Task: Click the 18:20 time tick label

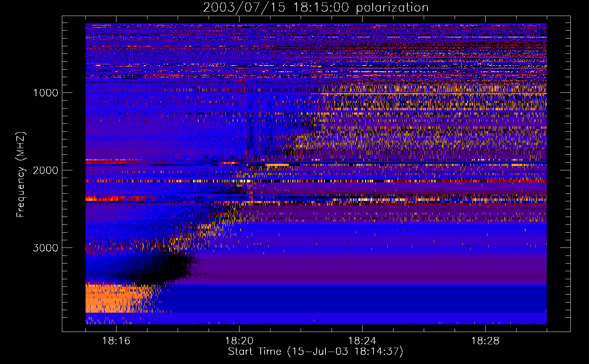Action: [x=239, y=341]
